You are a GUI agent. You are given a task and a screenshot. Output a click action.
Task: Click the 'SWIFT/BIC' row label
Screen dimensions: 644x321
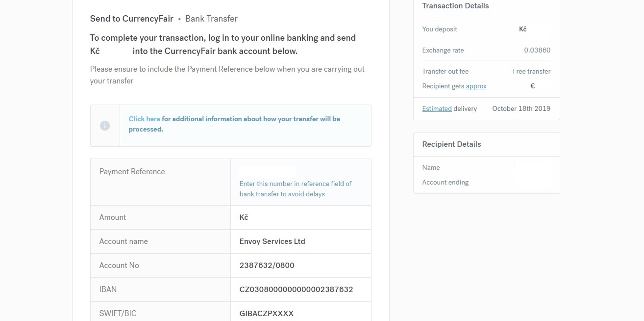click(x=118, y=313)
